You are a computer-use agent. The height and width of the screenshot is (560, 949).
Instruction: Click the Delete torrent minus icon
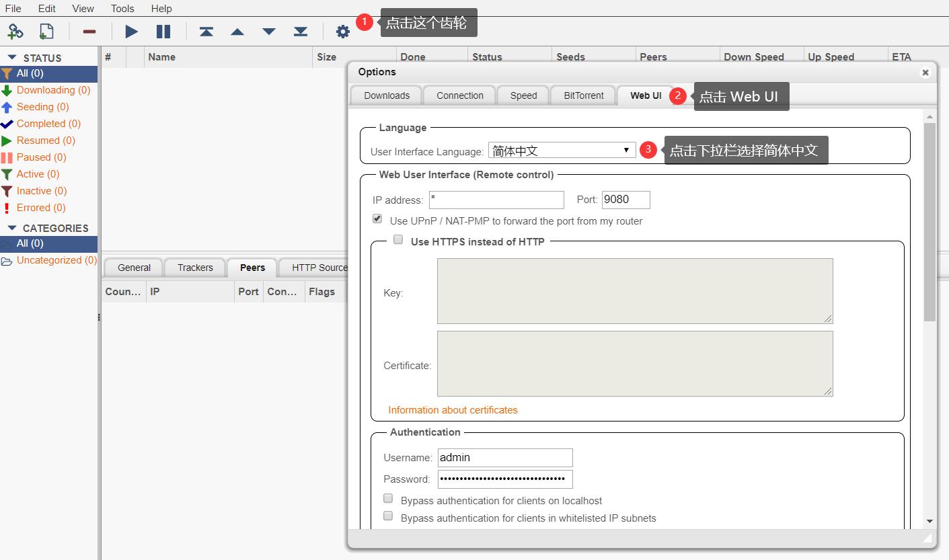pyautogui.click(x=89, y=32)
